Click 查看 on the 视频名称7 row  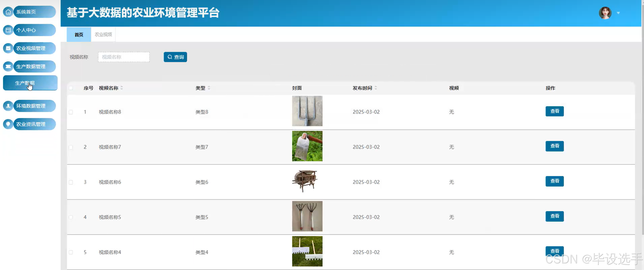[555, 146]
